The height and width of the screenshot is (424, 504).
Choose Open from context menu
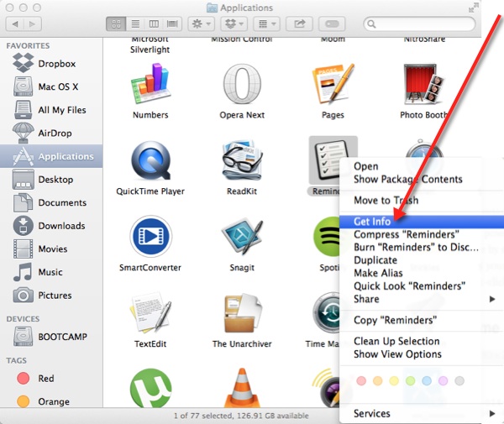(422, 166)
